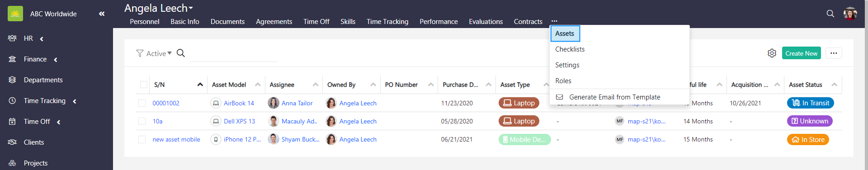Sort by Asset Model column
Viewport: 868px width, 170px height.
258,85
